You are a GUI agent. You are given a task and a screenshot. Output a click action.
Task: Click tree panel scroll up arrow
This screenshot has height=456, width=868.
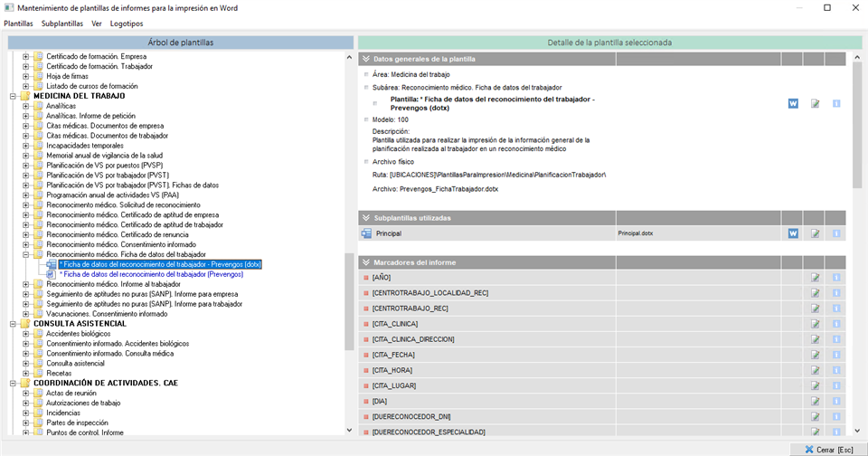pos(349,57)
